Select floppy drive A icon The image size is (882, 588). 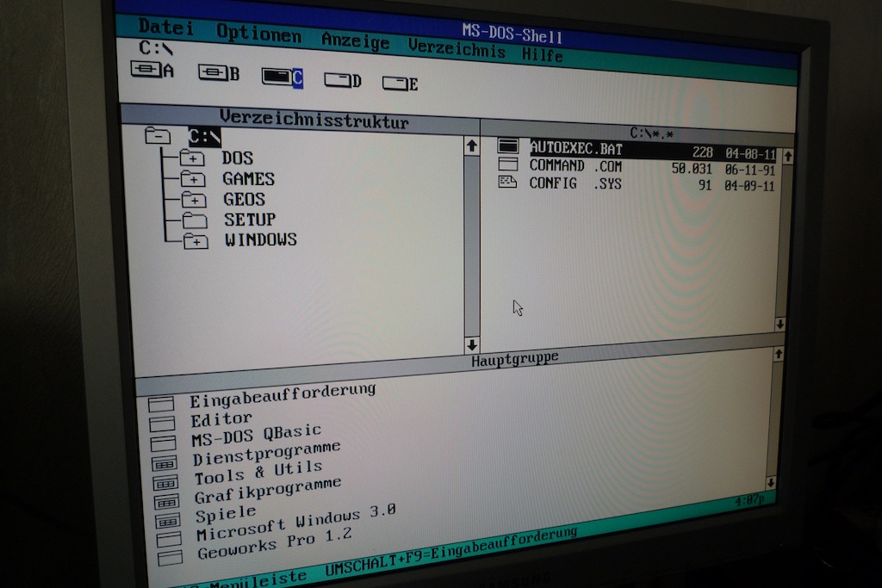click(146, 69)
